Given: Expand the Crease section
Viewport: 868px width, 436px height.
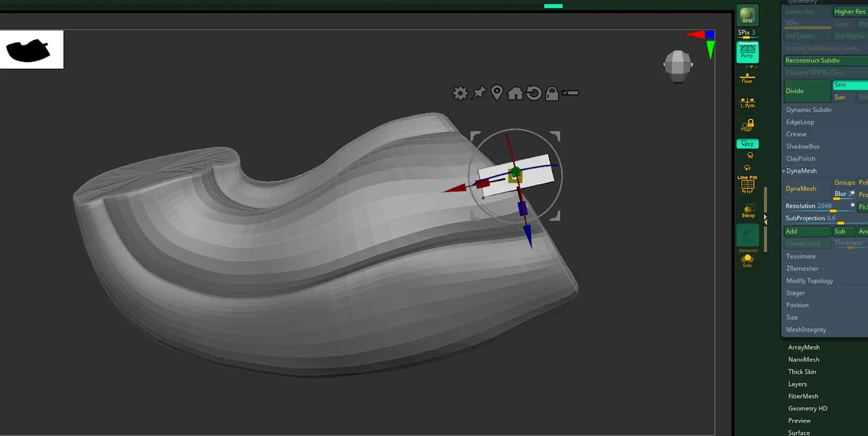Looking at the screenshot, I should 796,134.
